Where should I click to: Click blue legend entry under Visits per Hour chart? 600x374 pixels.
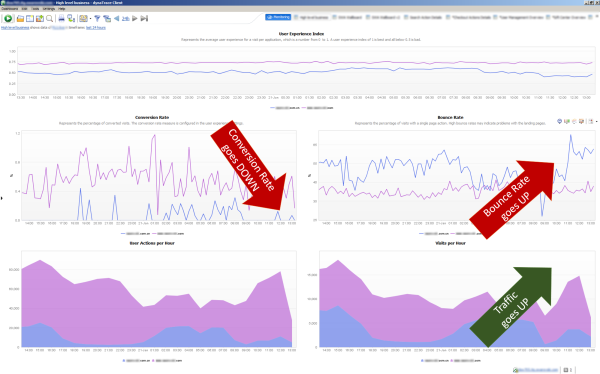point(435,361)
